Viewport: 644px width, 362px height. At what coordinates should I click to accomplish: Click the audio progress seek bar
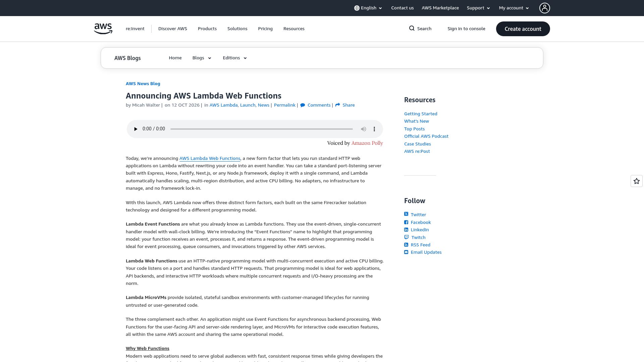(x=261, y=129)
